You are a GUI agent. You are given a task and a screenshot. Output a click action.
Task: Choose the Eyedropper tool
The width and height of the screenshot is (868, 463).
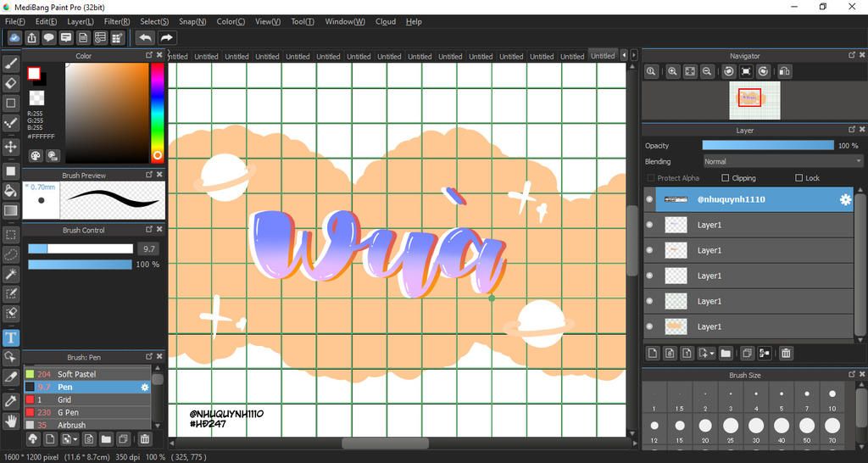tap(10, 402)
